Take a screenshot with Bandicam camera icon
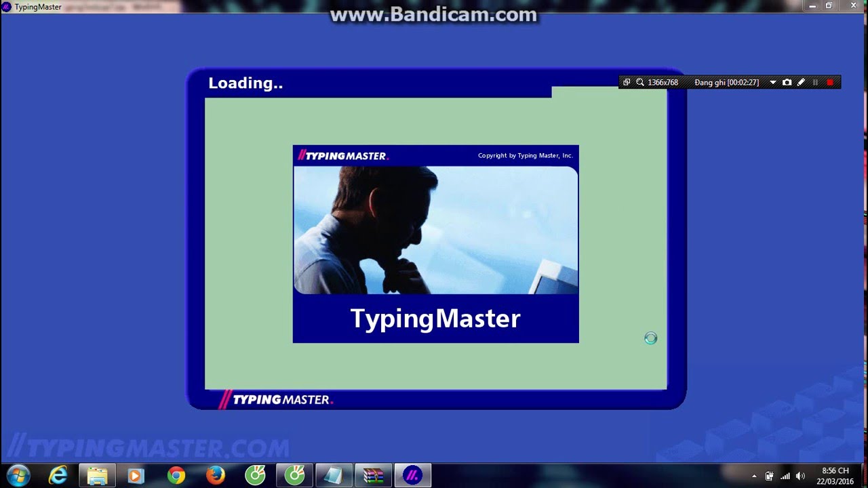Image resolution: width=868 pixels, height=488 pixels. click(x=787, y=82)
